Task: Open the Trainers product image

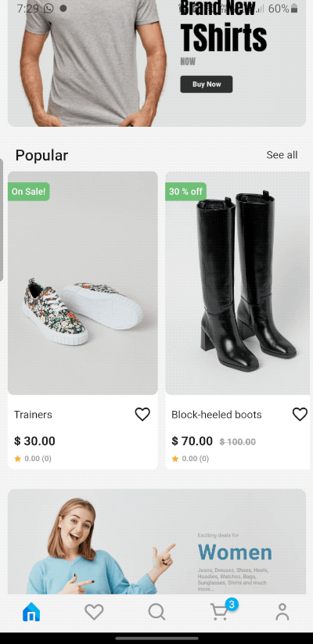Action: 83,283
